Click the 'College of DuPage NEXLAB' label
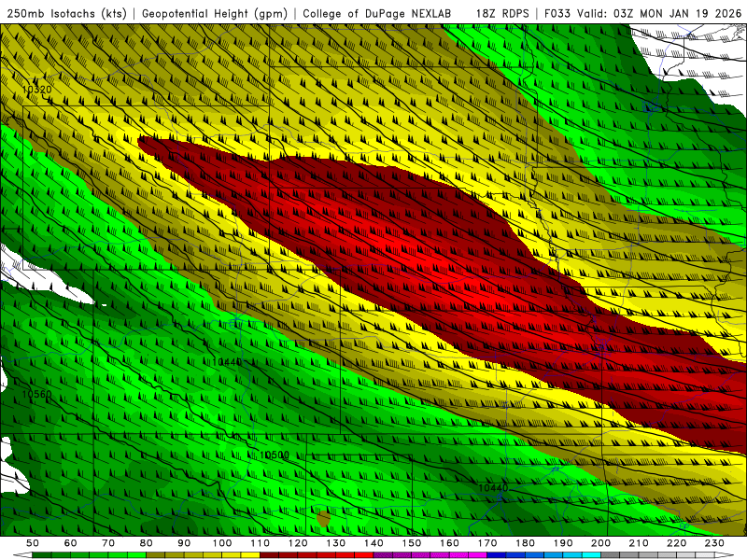The width and height of the screenshot is (747, 560). [377, 14]
